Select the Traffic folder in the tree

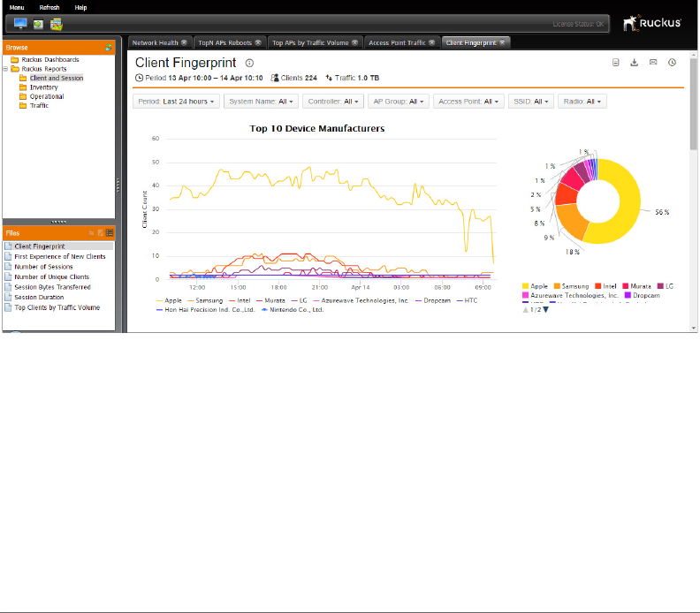tap(39, 106)
